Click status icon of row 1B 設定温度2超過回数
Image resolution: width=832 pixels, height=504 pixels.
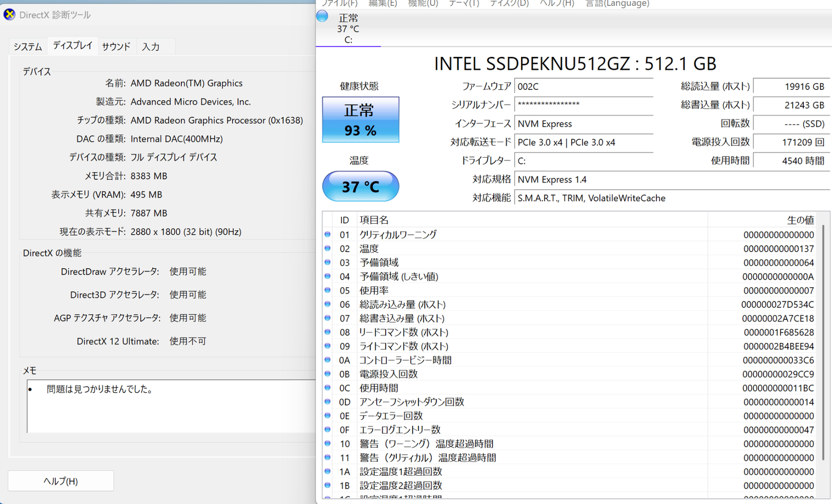tap(328, 485)
